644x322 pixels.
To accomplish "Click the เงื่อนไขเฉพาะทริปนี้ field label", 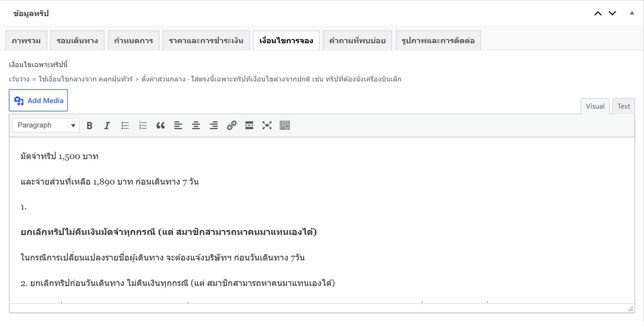I will pos(38,65).
